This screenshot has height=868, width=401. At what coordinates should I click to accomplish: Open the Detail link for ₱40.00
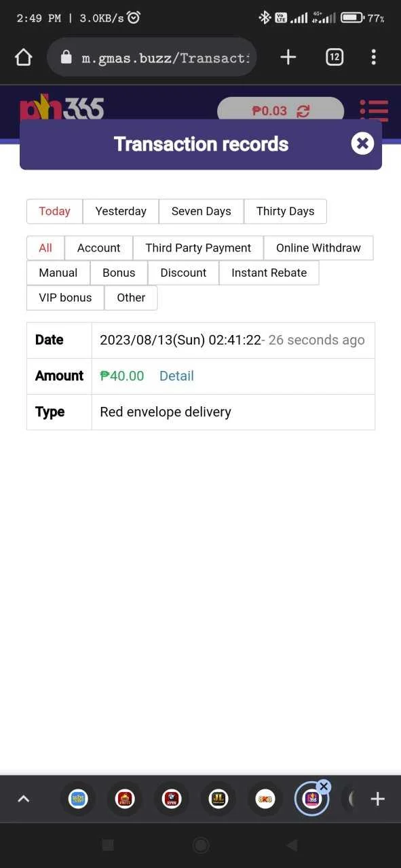pos(176,376)
